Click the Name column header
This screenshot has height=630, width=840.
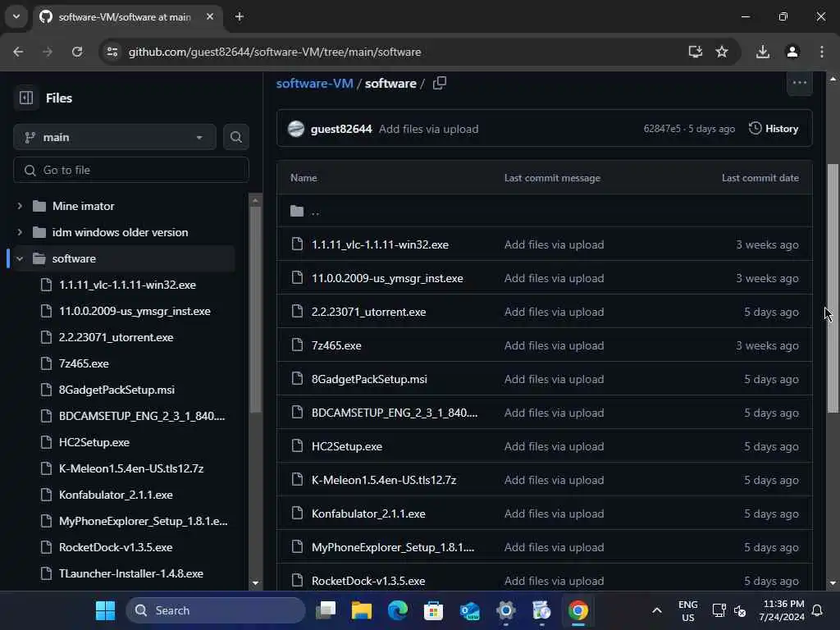pyautogui.click(x=304, y=177)
